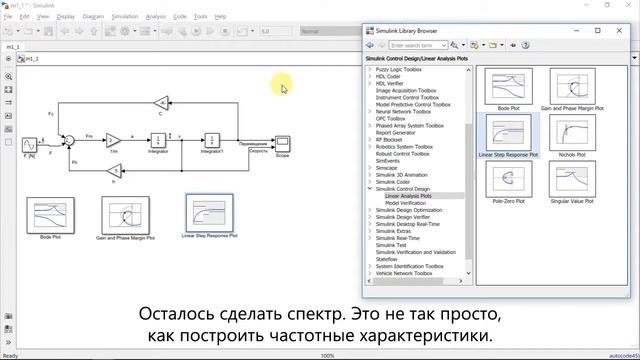The width and height of the screenshot is (640, 360).
Task: Click the Image palette icon
Action: point(9,129)
